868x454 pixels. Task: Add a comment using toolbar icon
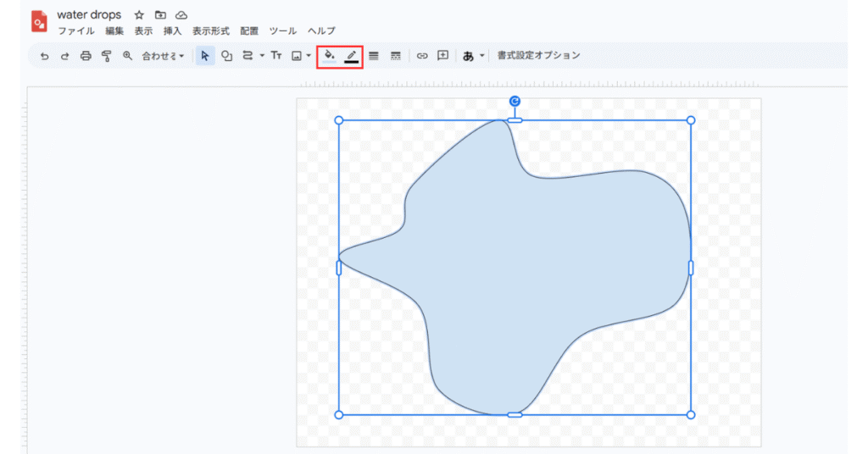[x=442, y=56]
